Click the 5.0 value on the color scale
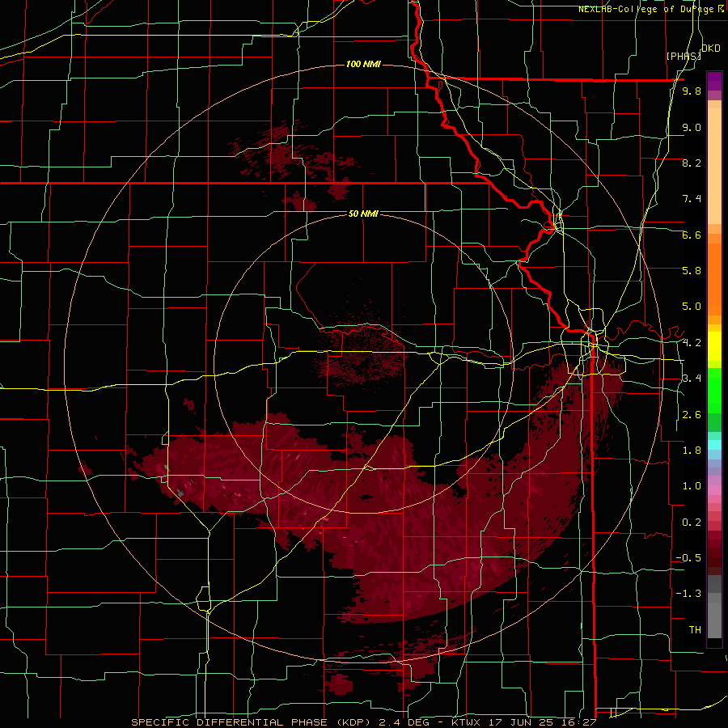 (692, 307)
